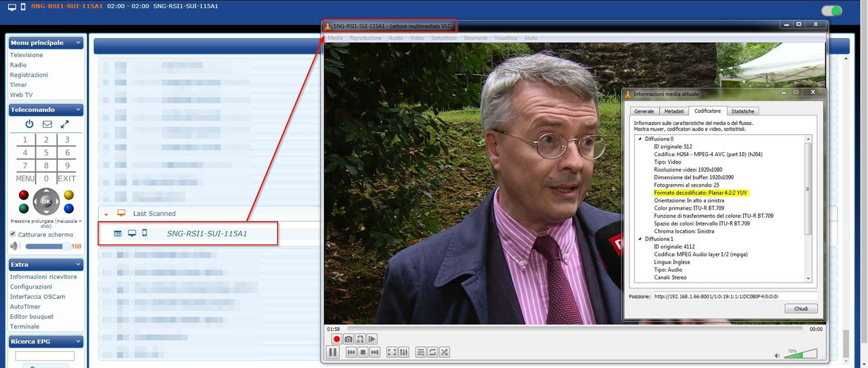Collapse the Menu principale panel
Viewport: 868px width, 368px height.
pyautogui.click(x=79, y=43)
